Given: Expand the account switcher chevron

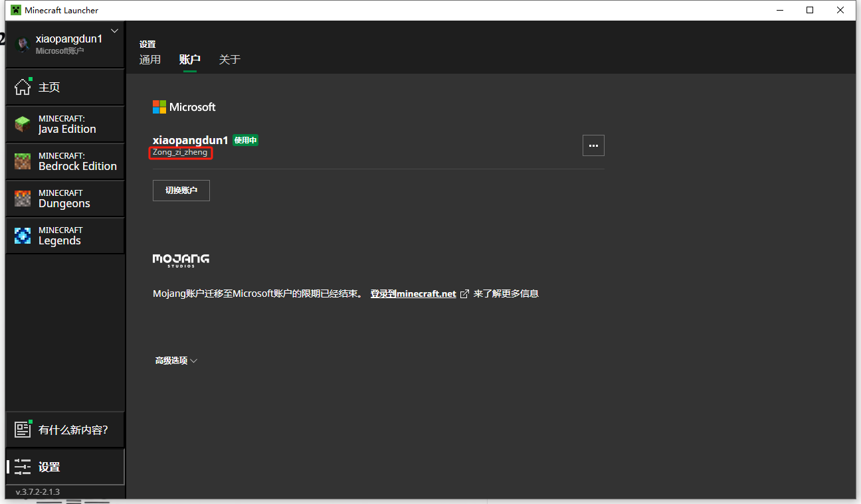Looking at the screenshot, I should click(114, 31).
